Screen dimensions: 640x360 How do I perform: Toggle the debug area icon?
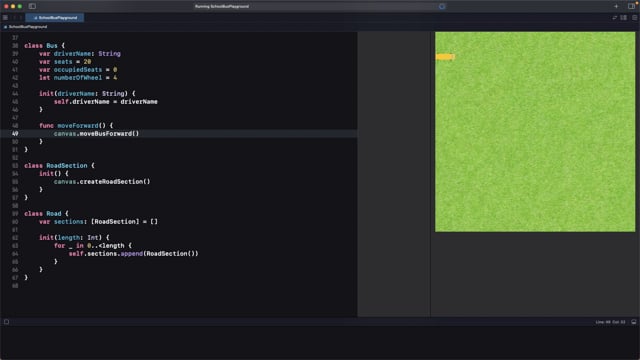pos(633,322)
